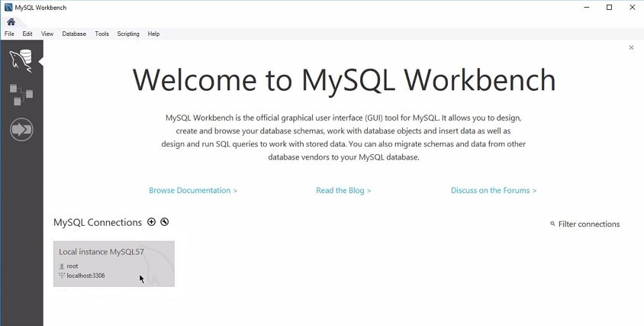Open the Models view sidebar icon
The width and height of the screenshot is (644, 326).
coord(21,95)
